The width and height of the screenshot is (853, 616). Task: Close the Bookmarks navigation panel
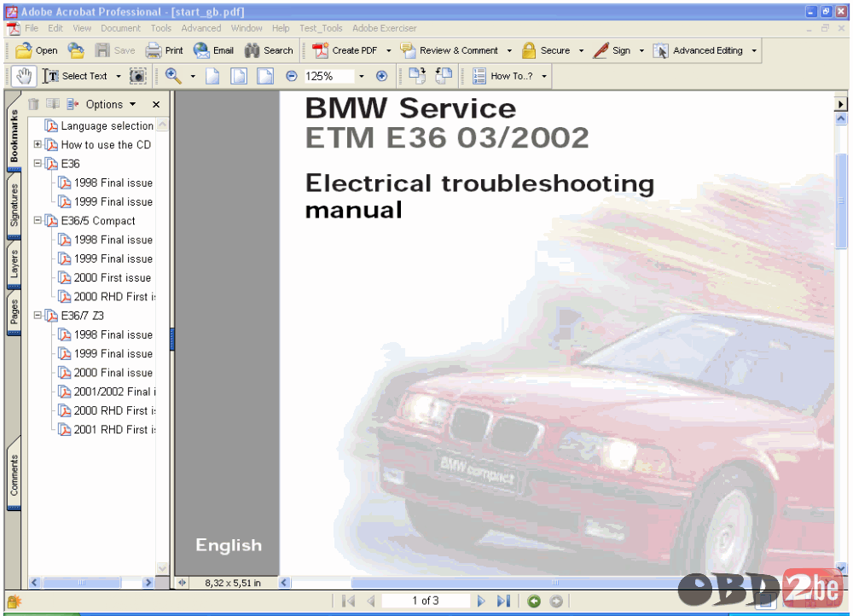tap(156, 104)
